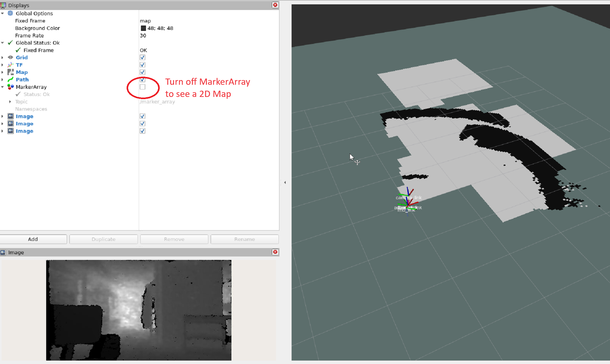Disable the Map display checkbox
610x364 pixels.
coord(143,72)
